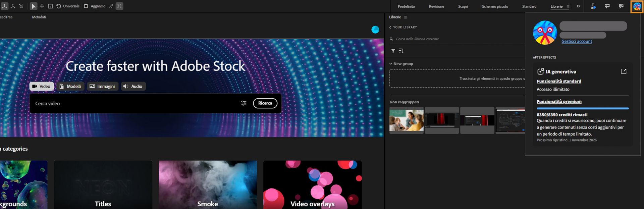
Task: Open the Smoke category card
Action: click(208, 185)
